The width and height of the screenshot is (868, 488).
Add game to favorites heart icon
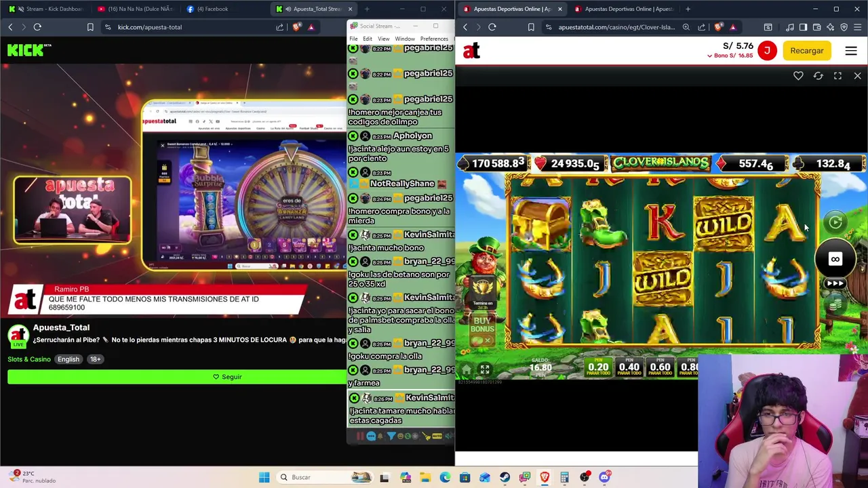pyautogui.click(x=798, y=76)
